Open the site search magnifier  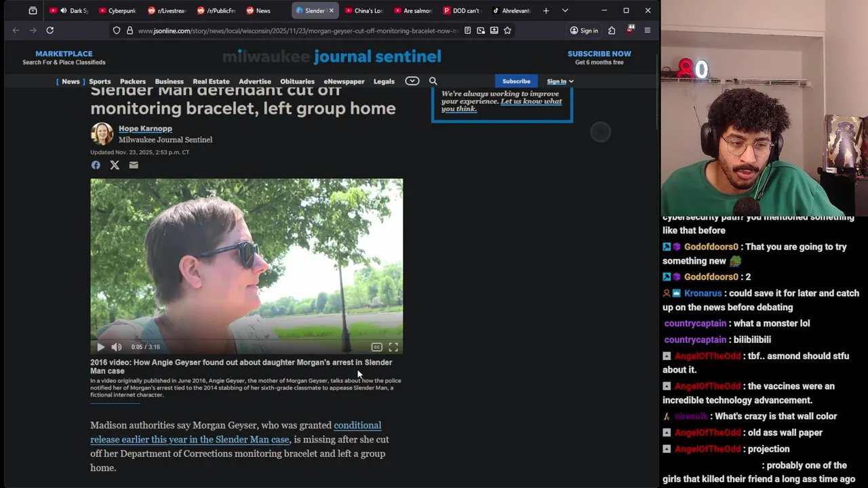pos(433,81)
